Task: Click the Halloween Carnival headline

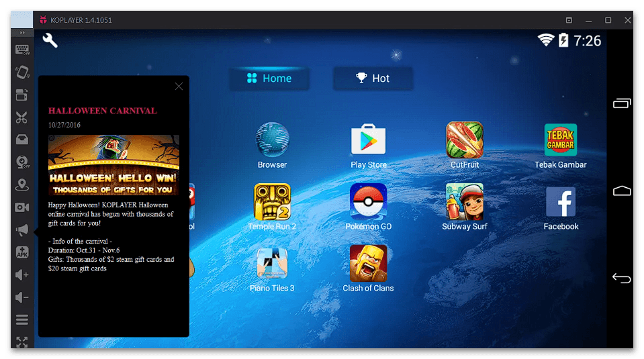Action: (x=103, y=111)
